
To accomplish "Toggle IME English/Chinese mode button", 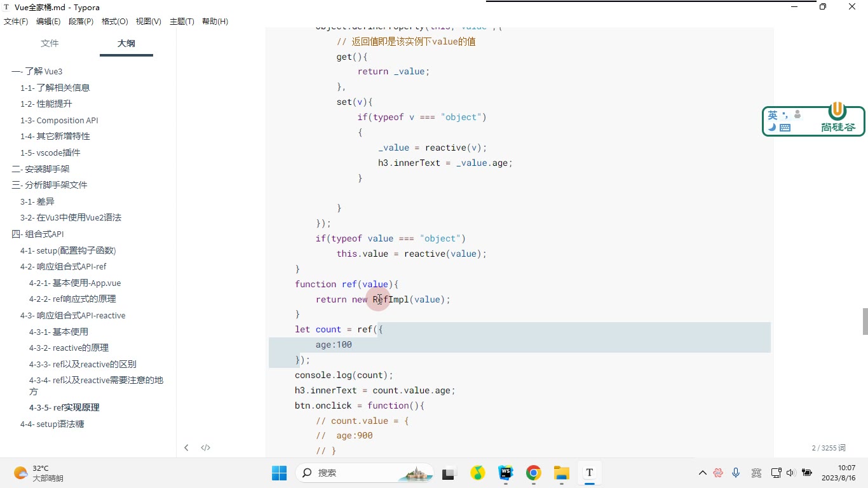I will click(x=773, y=115).
